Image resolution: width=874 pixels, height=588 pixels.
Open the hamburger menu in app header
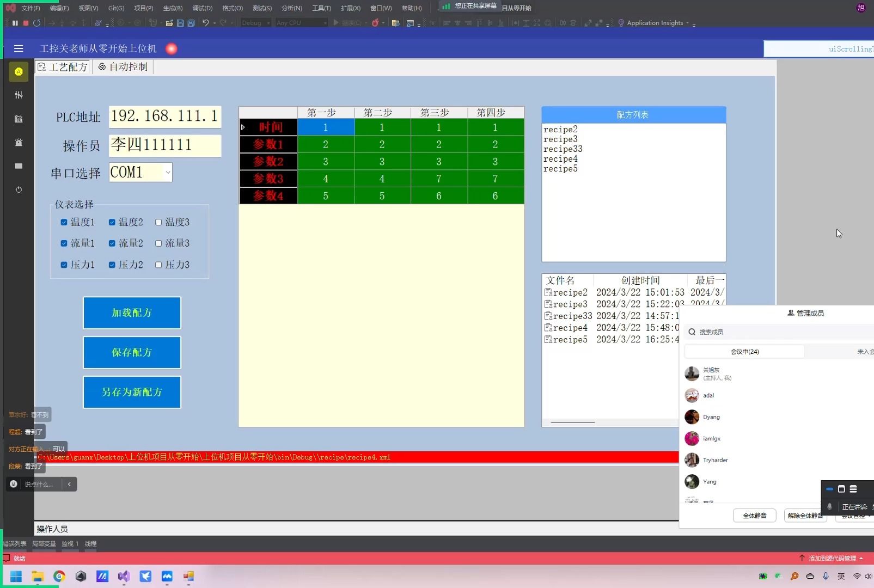[x=19, y=48]
